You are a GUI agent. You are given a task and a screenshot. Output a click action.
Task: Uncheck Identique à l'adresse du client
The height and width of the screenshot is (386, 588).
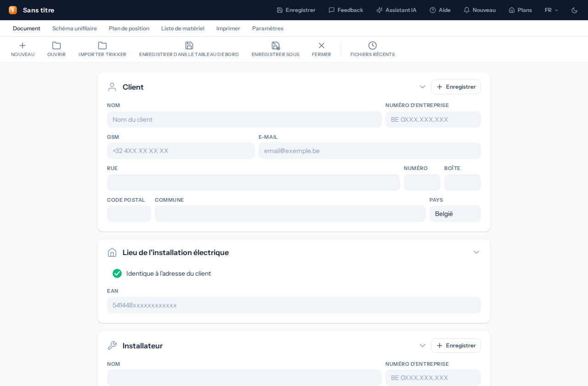(117, 273)
